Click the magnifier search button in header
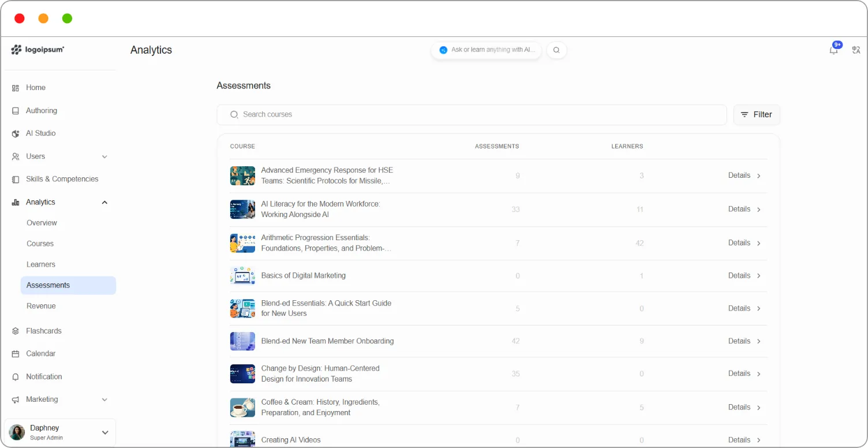The width and height of the screenshot is (868, 448). coord(556,50)
